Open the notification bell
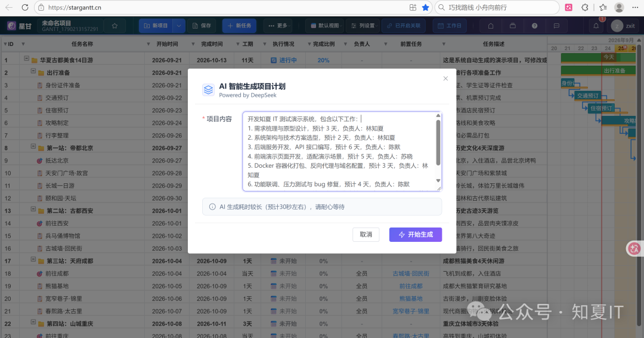The image size is (644, 338). click(596, 26)
